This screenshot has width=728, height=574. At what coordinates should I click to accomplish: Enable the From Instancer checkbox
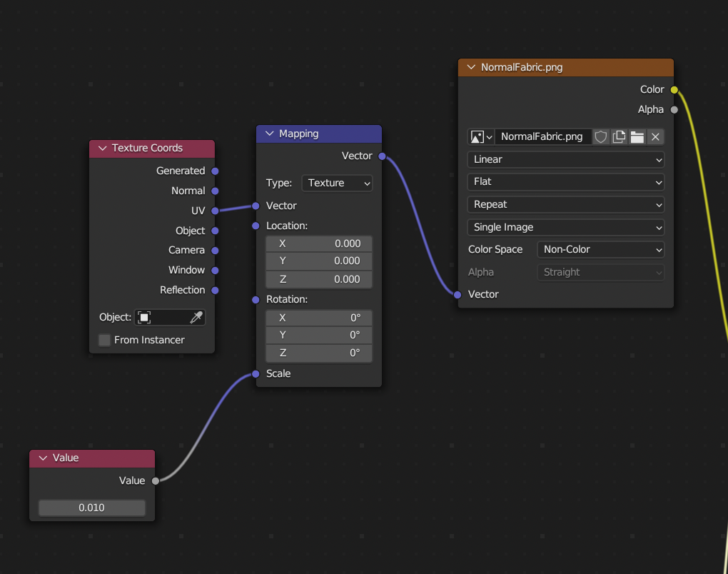(104, 340)
